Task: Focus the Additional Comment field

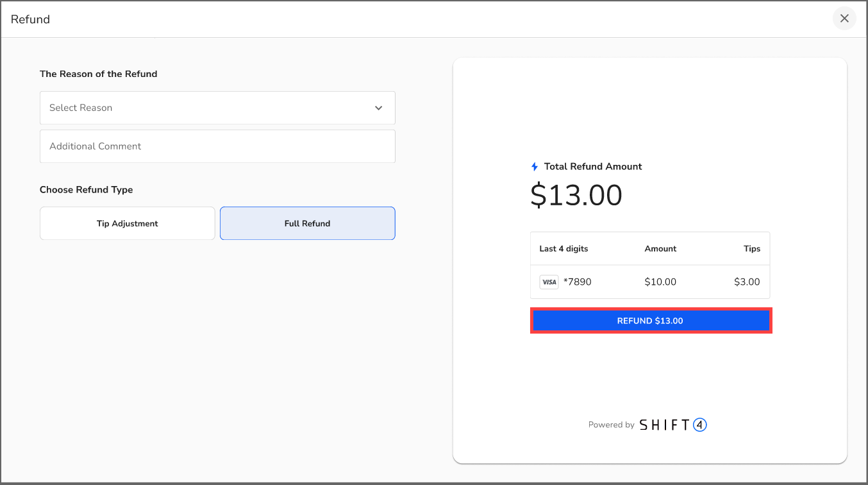Action: (217, 146)
